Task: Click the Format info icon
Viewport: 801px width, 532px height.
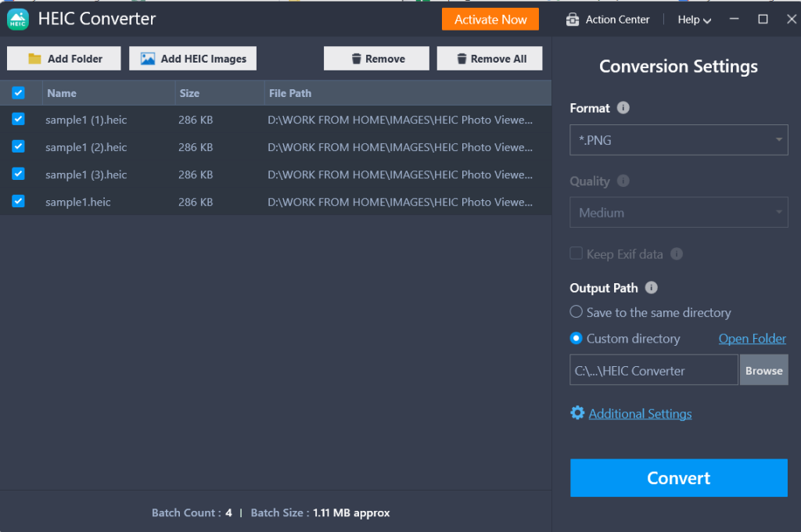Action: tap(623, 108)
